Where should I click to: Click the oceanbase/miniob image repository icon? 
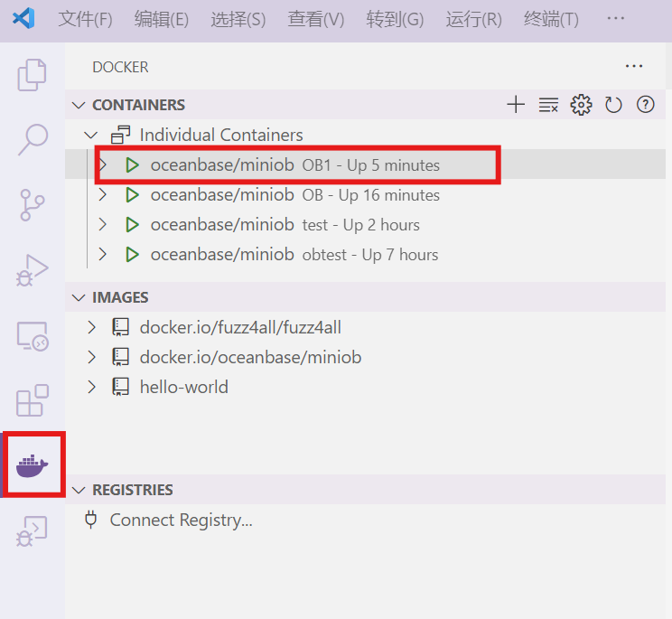click(x=120, y=357)
